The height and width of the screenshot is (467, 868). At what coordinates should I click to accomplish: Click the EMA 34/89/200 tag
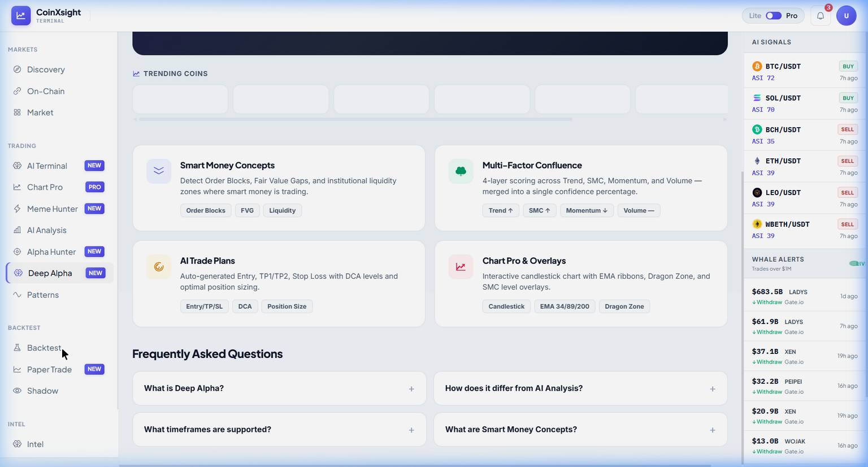[565, 306]
